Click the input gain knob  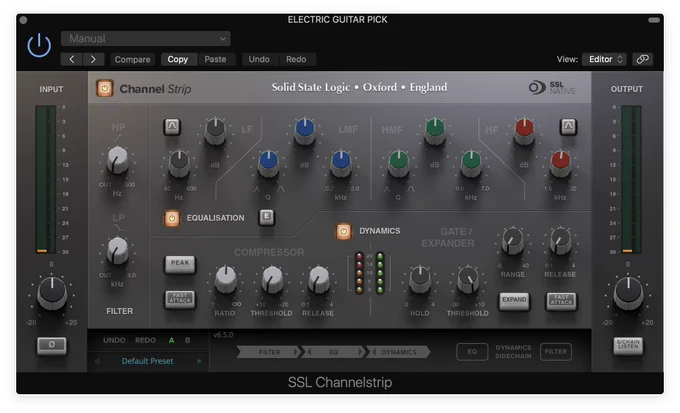[x=52, y=293]
